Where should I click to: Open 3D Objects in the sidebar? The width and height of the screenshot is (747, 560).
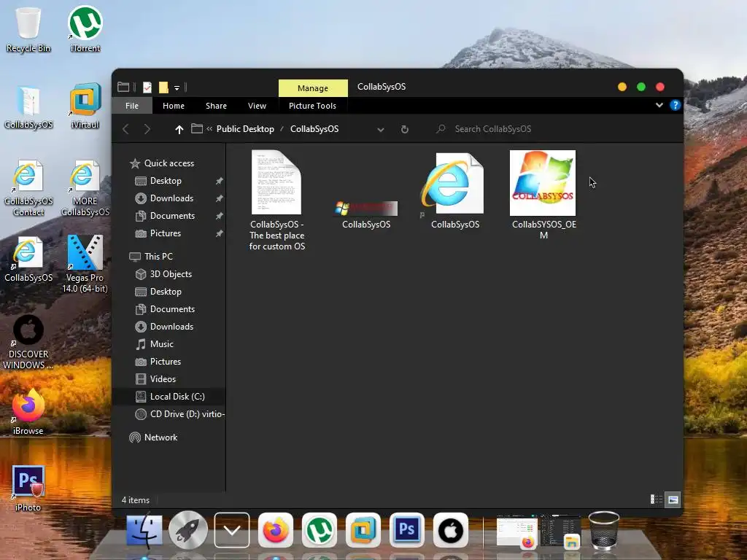tap(171, 274)
